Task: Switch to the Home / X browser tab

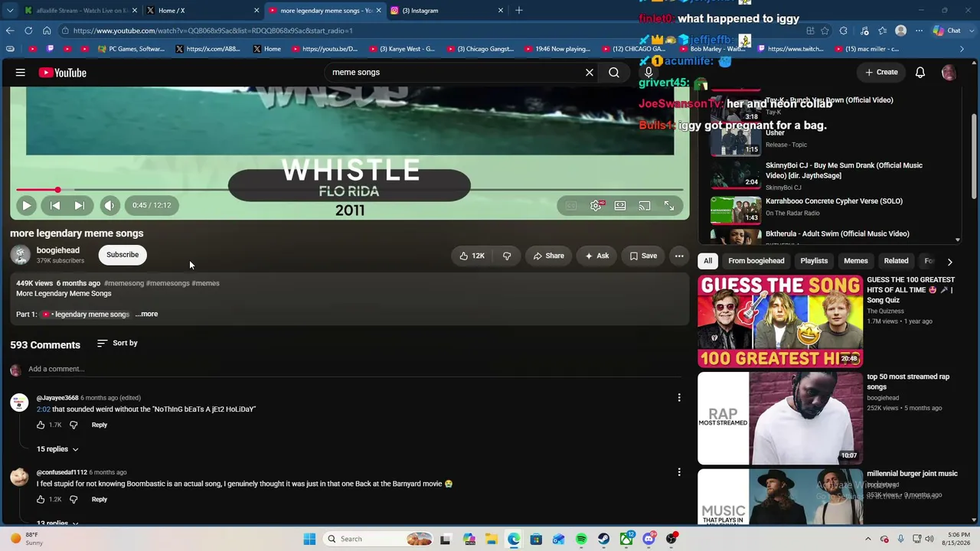Action: coord(202,11)
